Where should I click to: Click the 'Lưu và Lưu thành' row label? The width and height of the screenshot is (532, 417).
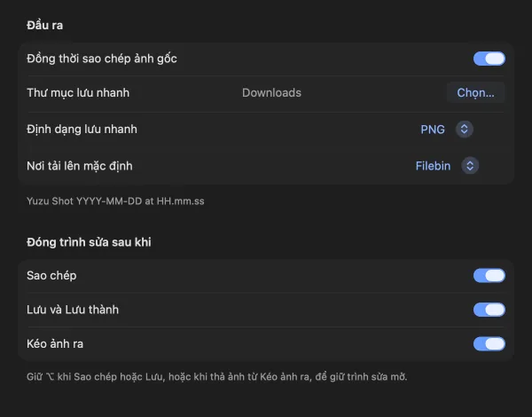[x=73, y=310]
